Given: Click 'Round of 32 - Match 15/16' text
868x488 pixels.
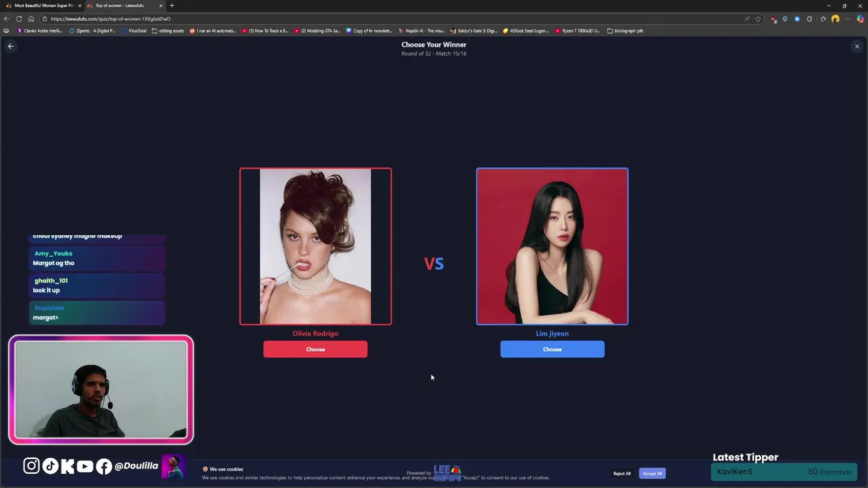Looking at the screenshot, I should coord(434,54).
